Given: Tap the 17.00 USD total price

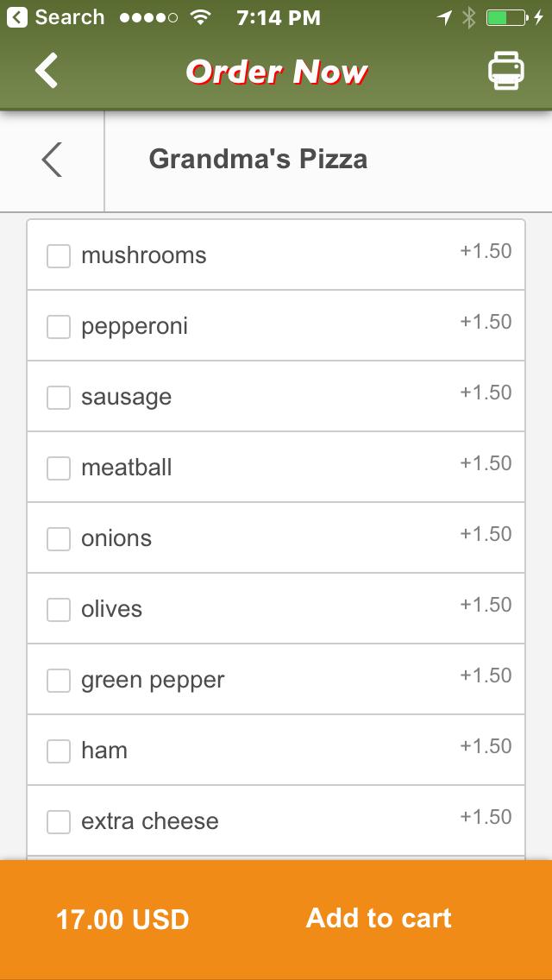Looking at the screenshot, I should [x=122, y=920].
